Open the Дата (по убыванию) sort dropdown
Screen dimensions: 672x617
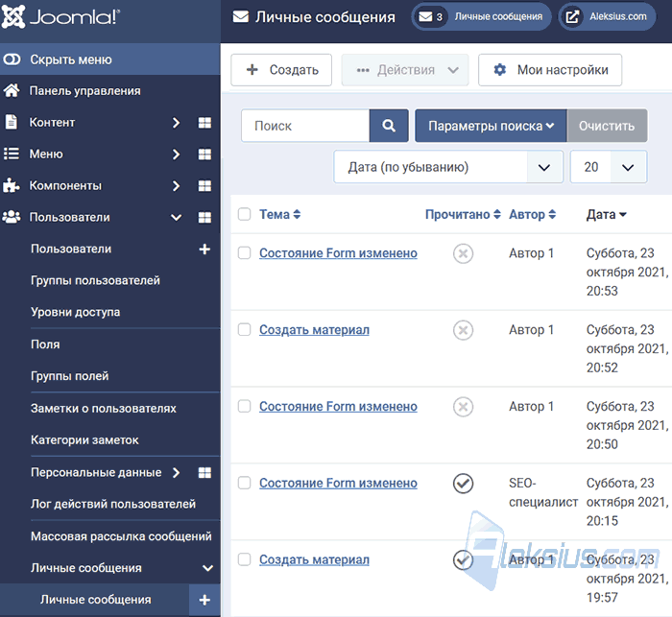pos(448,167)
